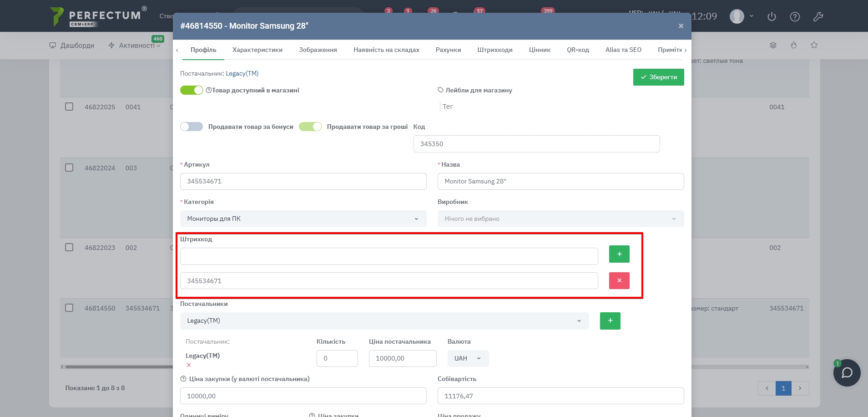
Task: Switch to the Характеристики tab
Action: 257,50
